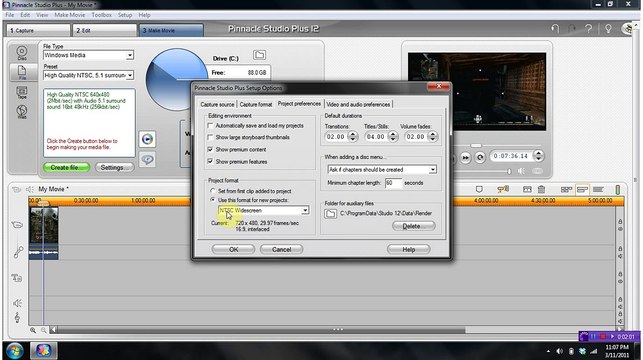This screenshot has width=643, height=360.
Task: Click the question mark Help icon
Action: pyautogui.click(x=589, y=29)
